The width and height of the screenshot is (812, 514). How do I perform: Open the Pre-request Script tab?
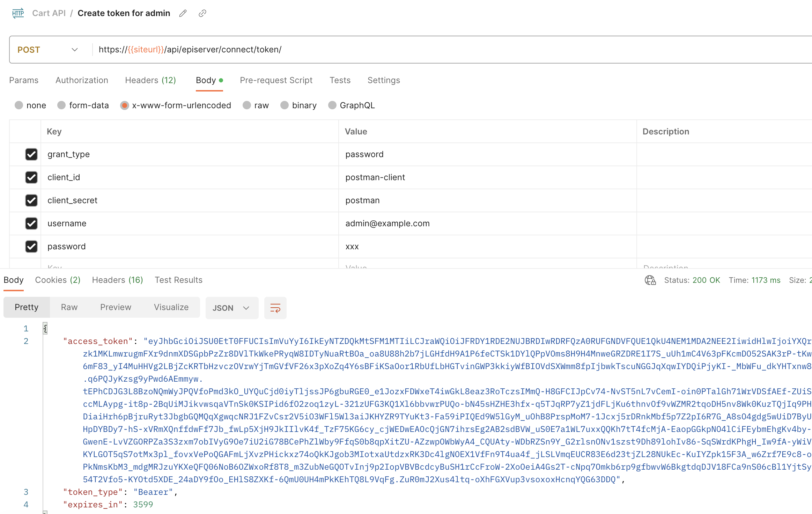tap(276, 80)
